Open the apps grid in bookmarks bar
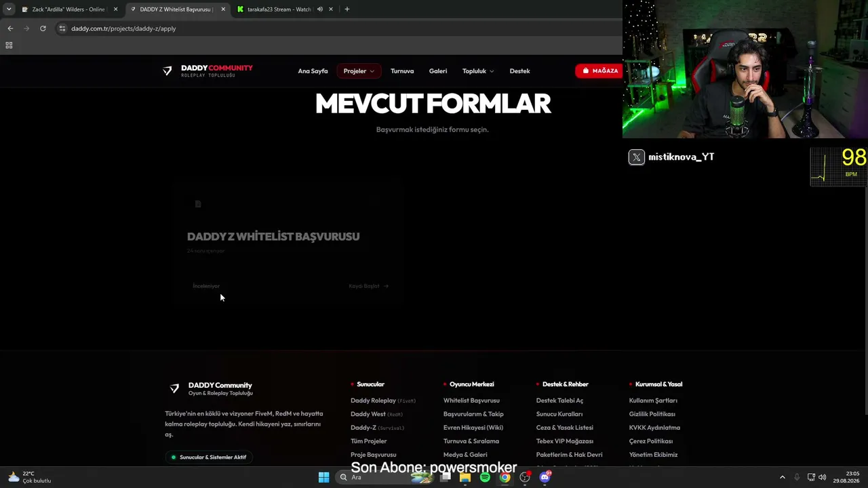The height and width of the screenshot is (488, 868). [x=9, y=45]
